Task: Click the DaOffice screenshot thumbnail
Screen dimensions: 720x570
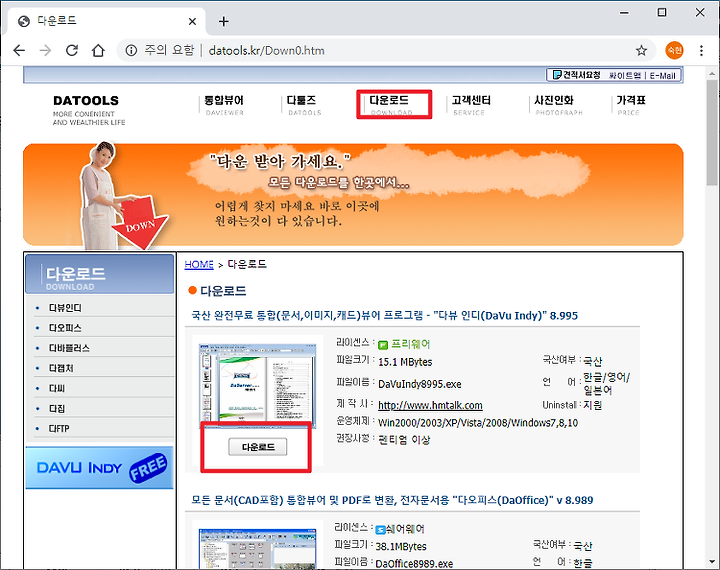Action: click(258, 549)
